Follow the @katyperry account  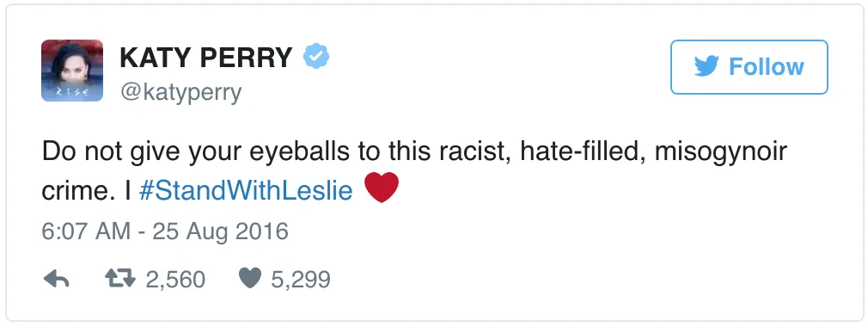(749, 67)
